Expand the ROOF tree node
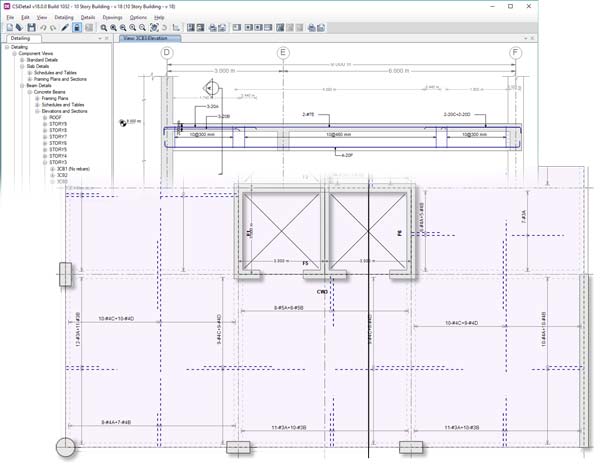 tap(44, 117)
